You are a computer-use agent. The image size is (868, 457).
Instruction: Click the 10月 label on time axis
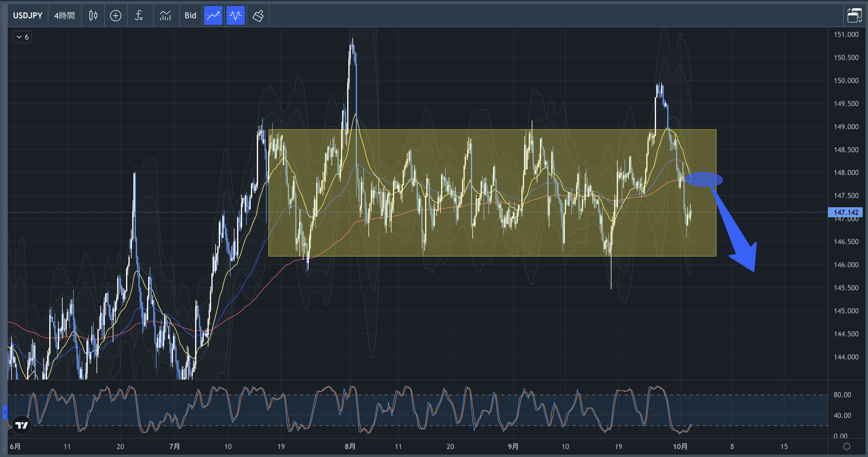(x=680, y=447)
